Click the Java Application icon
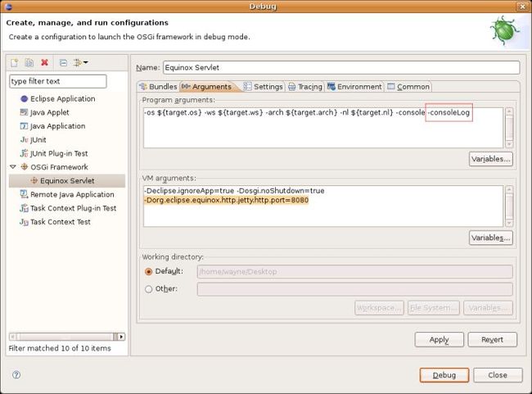Image resolution: width=532 pixels, height=394 pixels. (24, 126)
